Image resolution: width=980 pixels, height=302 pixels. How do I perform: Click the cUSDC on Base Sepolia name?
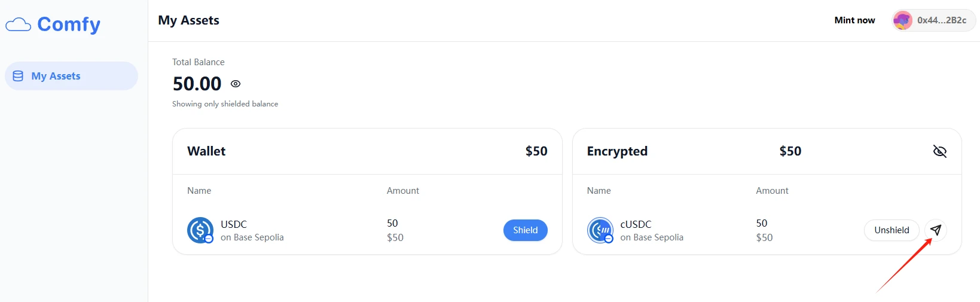click(651, 230)
